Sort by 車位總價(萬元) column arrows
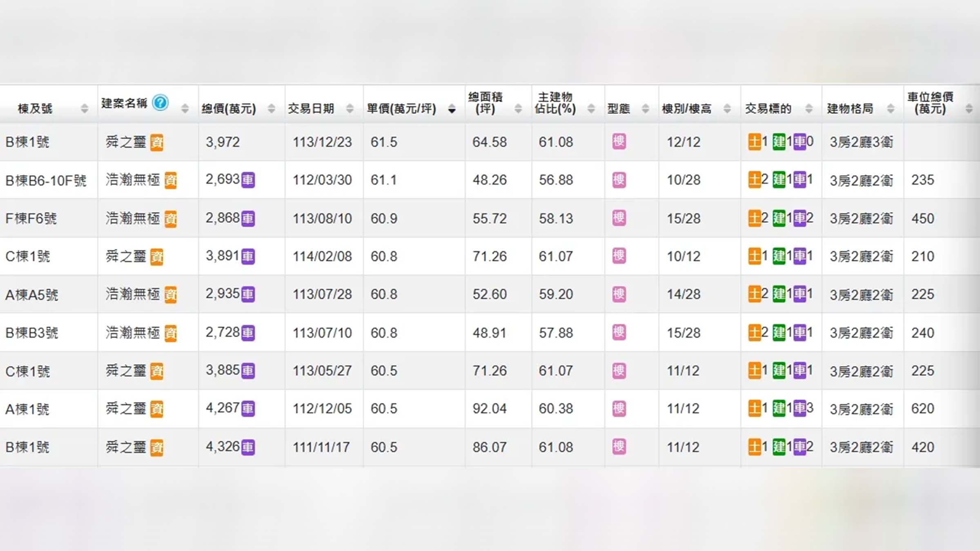Screen dimensions: 980x551 click(969, 109)
